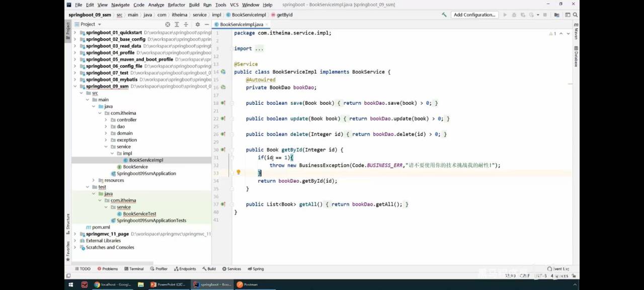Viewport: 644px width, 290px height.
Task: Click the light bulb intention icon
Action: 238,172
